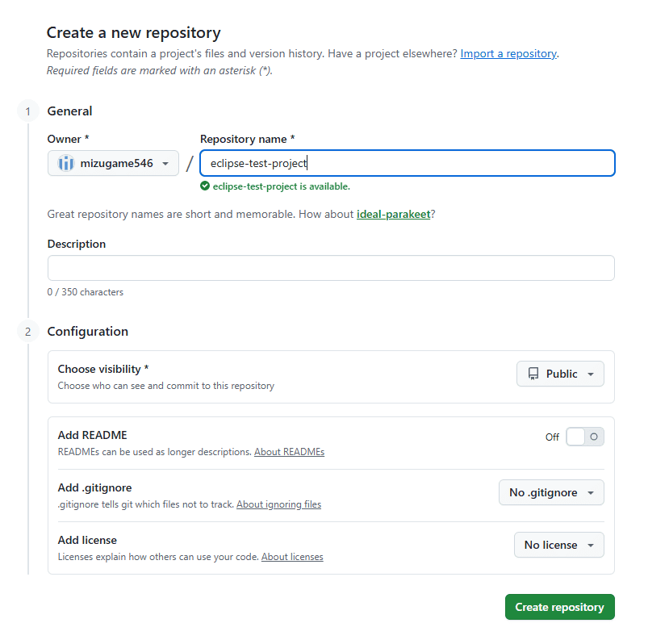Open the No .gitignore template dropdown
The image size is (669, 644).
coord(551,492)
